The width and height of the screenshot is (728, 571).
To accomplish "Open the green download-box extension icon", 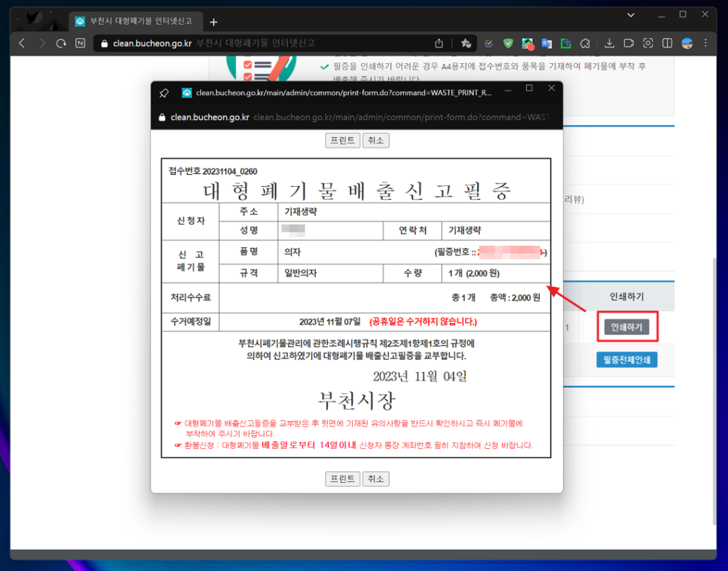I will (565, 43).
